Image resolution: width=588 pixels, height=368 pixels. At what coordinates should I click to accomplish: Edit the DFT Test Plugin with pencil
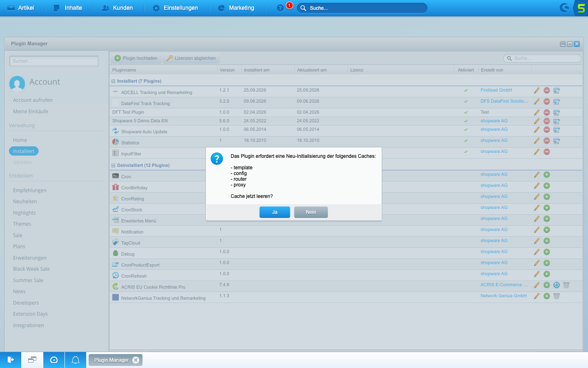point(537,112)
